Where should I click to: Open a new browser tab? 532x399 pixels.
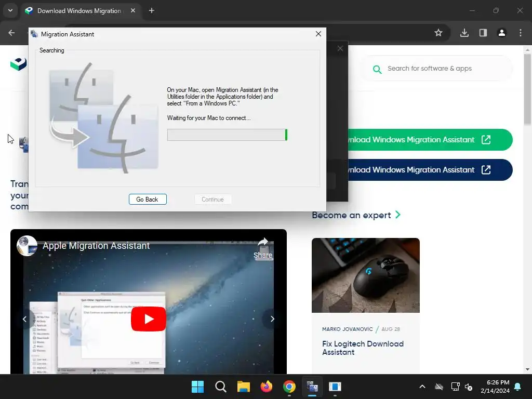tap(152, 10)
